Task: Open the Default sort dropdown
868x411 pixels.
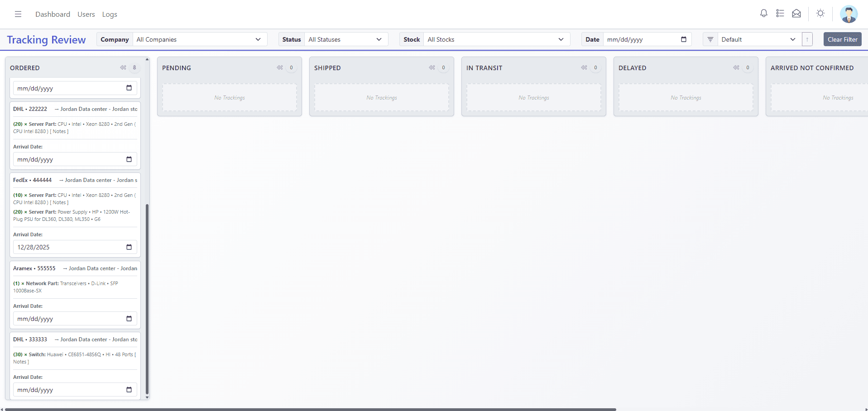Action: (x=759, y=39)
